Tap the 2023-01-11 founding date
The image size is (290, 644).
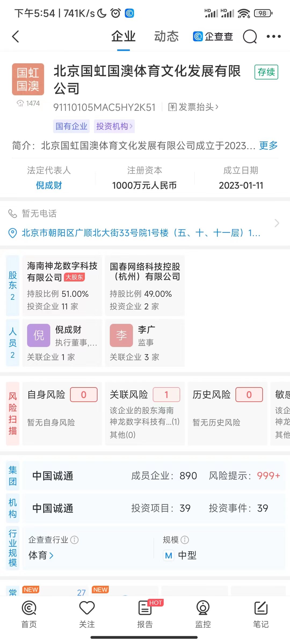241,185
